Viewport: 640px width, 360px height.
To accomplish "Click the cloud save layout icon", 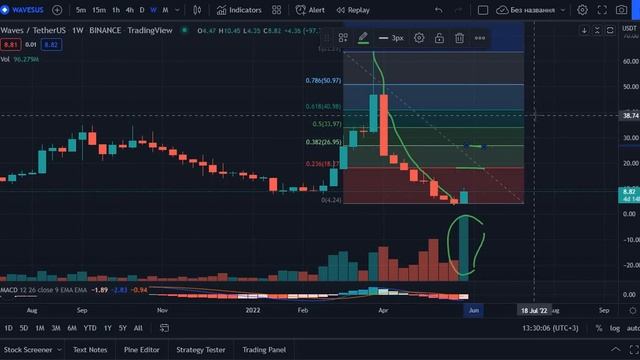I will pyautogui.click(x=502, y=10).
